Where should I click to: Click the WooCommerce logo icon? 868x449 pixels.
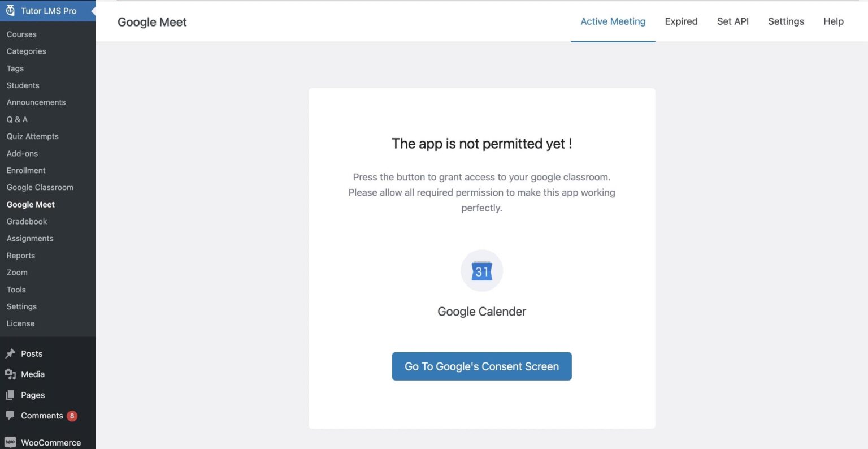[9, 441]
